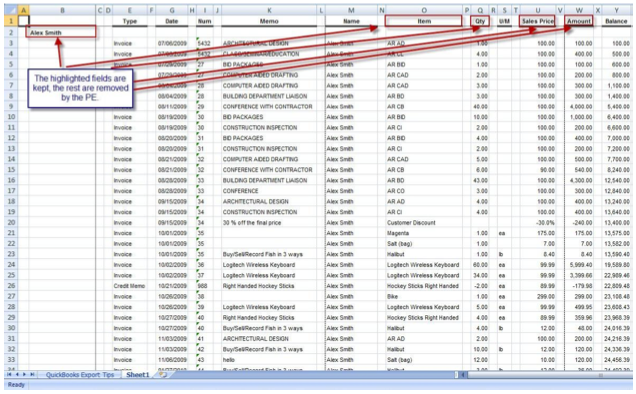Image resolution: width=636 pixels, height=394 pixels.
Task: Click the horizontal scrollbar left arrow
Action: (x=463, y=375)
